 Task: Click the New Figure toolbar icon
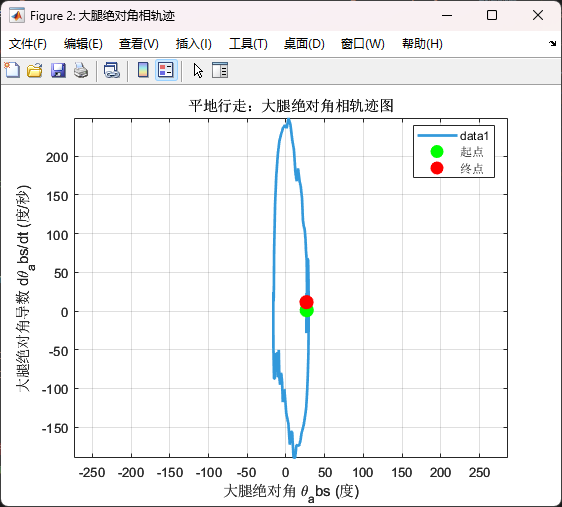click(x=12, y=70)
